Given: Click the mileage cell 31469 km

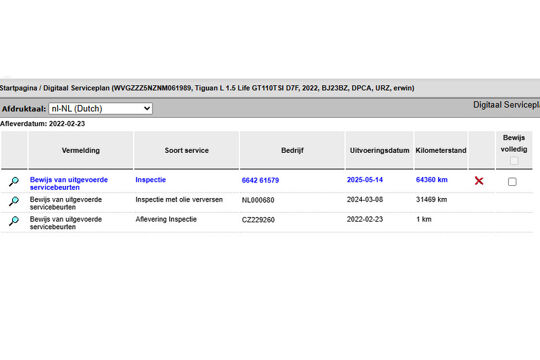Looking at the screenshot, I should 432,199.
